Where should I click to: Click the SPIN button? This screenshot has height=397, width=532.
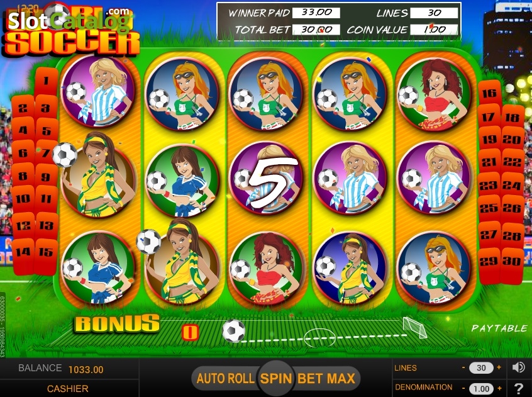tap(276, 378)
